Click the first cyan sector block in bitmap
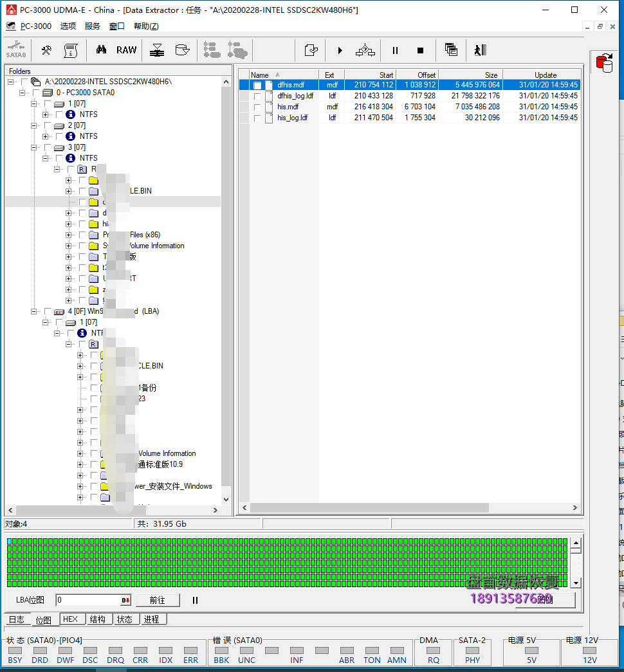The height and width of the screenshot is (672, 624). pos(10,541)
